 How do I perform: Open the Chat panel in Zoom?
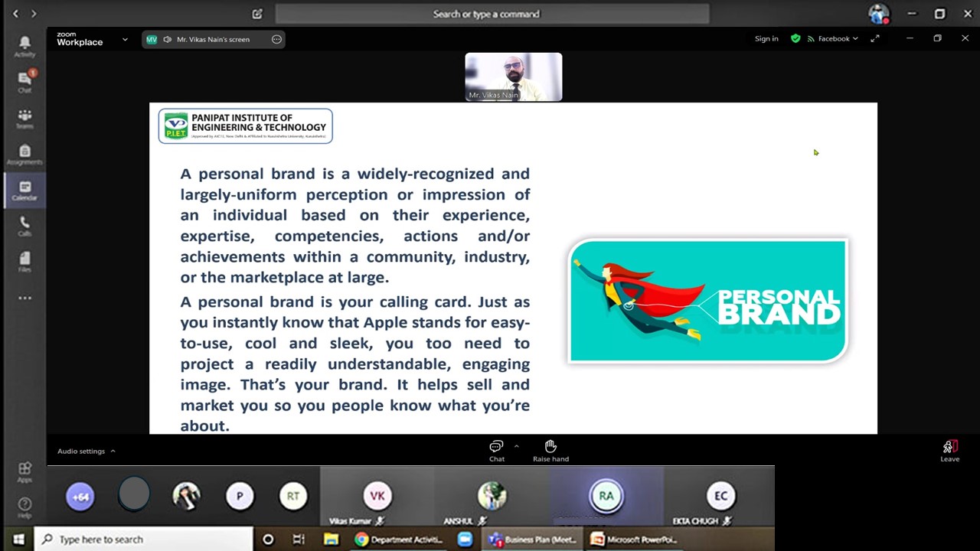(x=496, y=450)
